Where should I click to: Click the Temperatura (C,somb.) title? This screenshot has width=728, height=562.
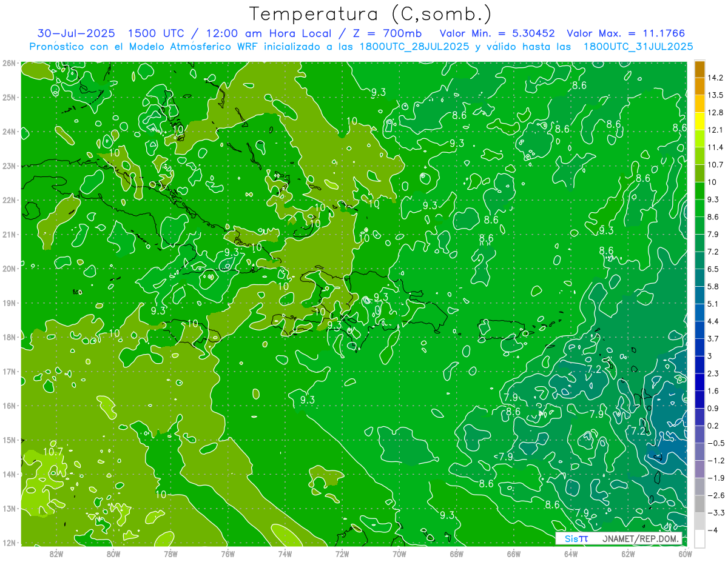point(370,13)
